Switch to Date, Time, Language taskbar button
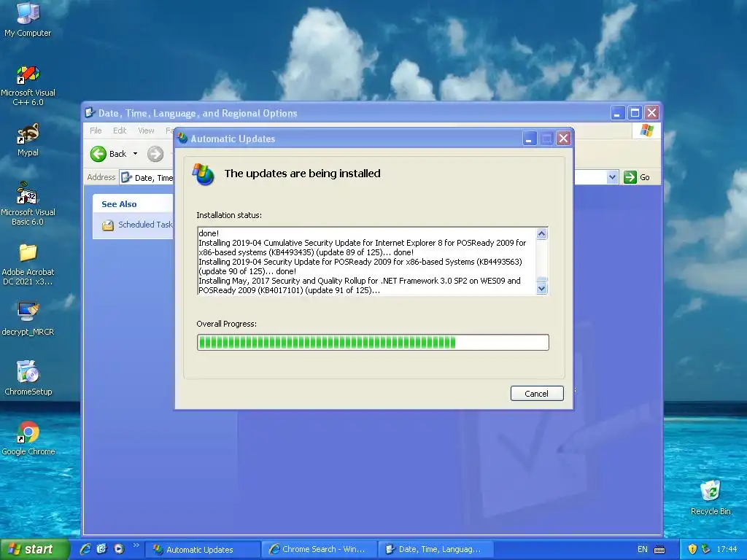Screen dimensions: 747x560 click(436, 550)
